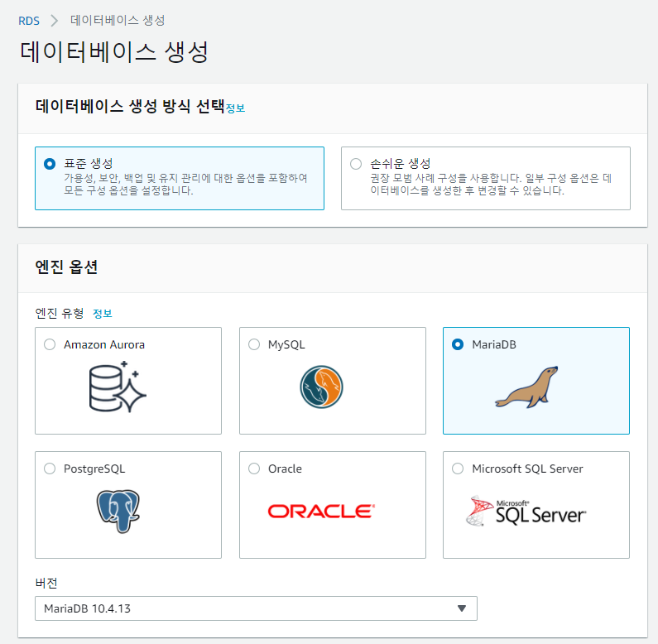Click the 데이터베이스 생성 page title
The height and width of the screenshot is (644, 658).
(114, 52)
